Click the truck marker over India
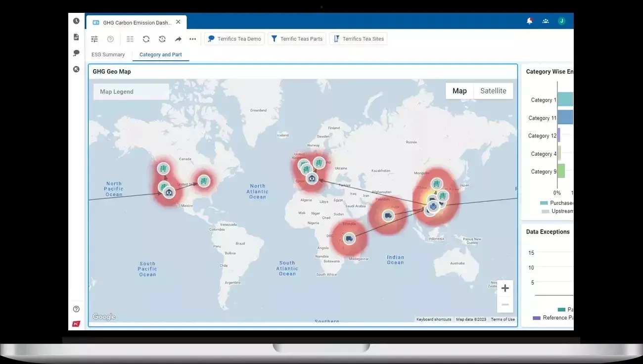 [x=388, y=216]
